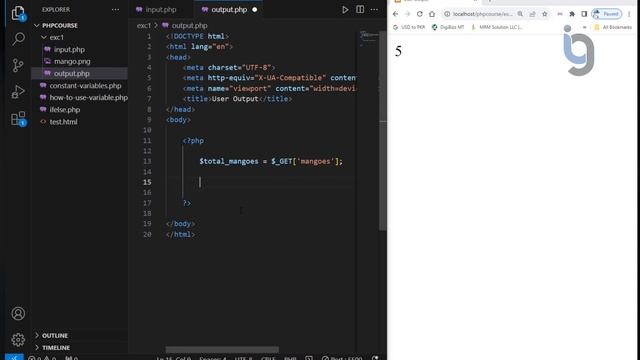Open the errors and warnings status item
The height and width of the screenshot is (360, 640).
click(42, 358)
